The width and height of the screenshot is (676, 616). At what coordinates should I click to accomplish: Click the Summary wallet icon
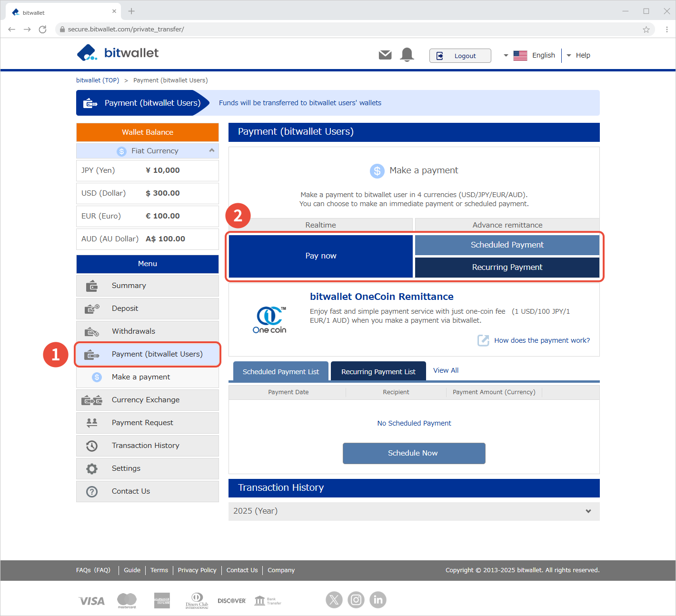92,286
